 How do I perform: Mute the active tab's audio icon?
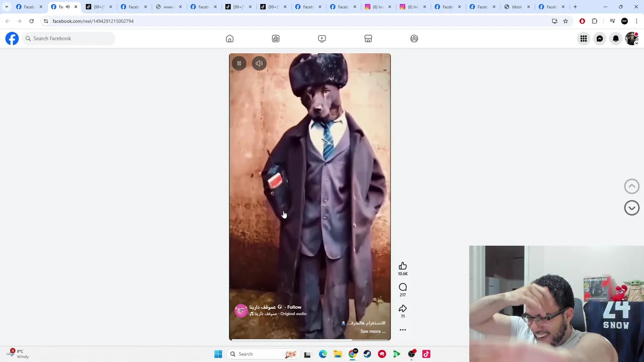tap(67, 7)
